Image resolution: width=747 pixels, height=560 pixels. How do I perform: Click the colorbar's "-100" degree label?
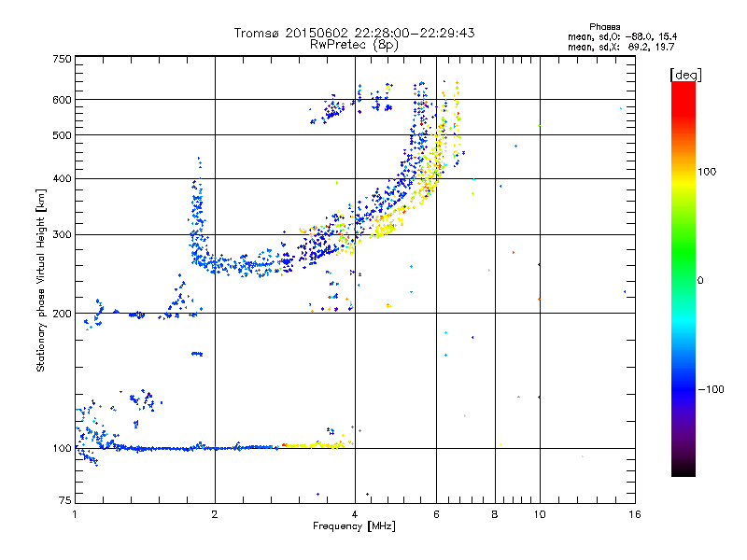pos(711,389)
